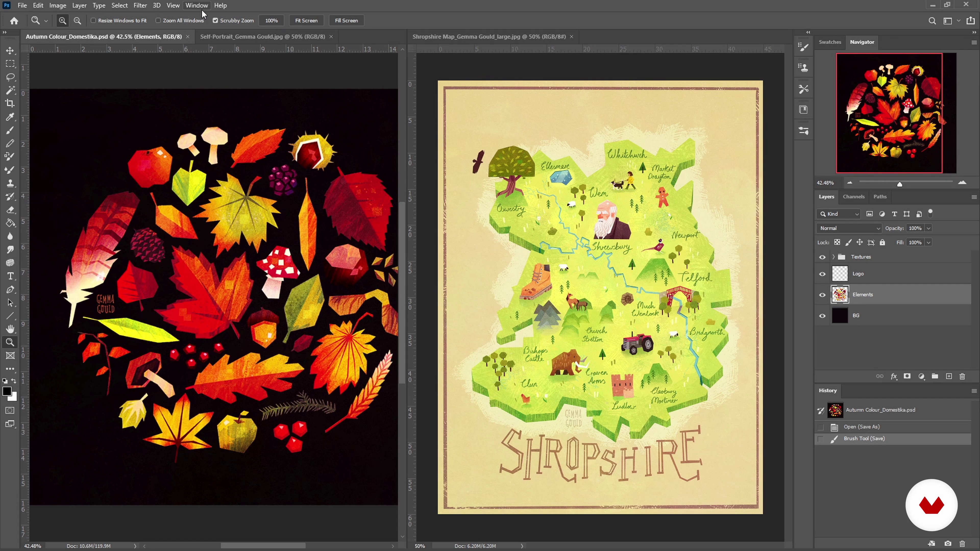This screenshot has height=551, width=980.
Task: Open the Kind filter dropdown
Action: click(838, 214)
